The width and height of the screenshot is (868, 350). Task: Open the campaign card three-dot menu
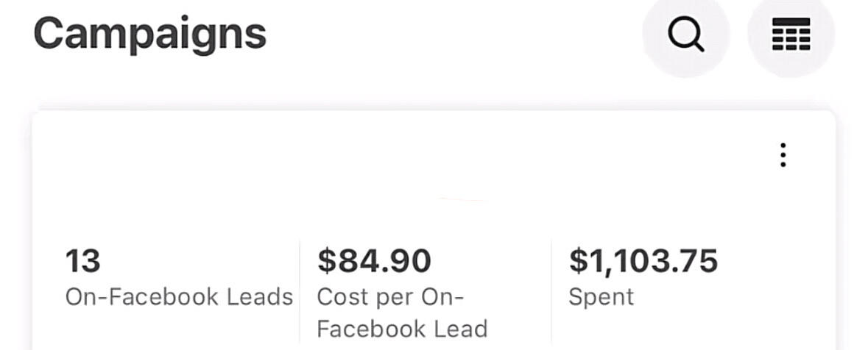[x=783, y=155]
